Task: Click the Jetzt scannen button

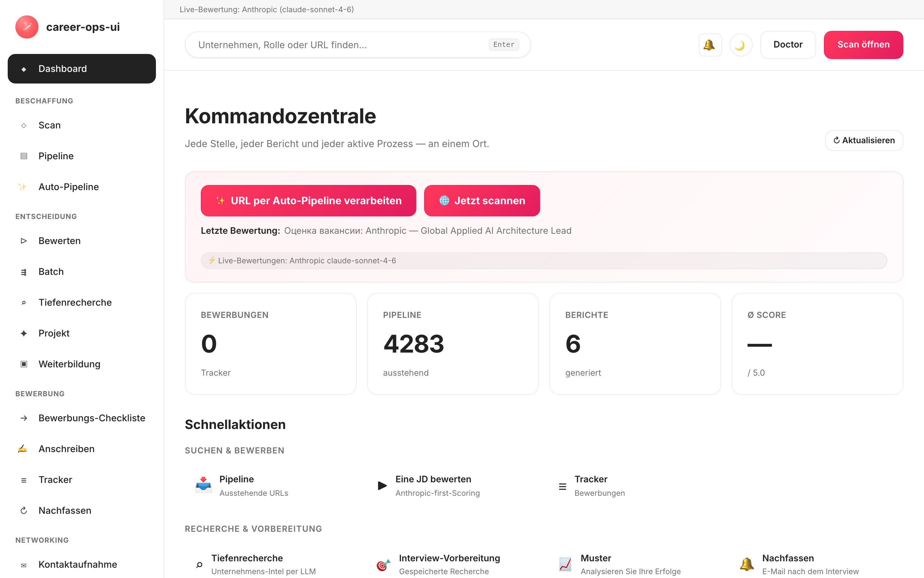Action: pyautogui.click(x=482, y=201)
